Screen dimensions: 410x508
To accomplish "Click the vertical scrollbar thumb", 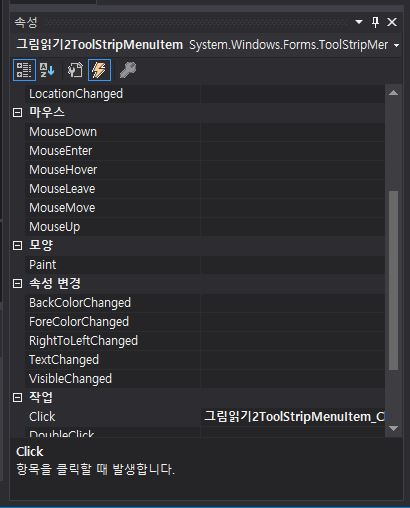I will [x=394, y=280].
